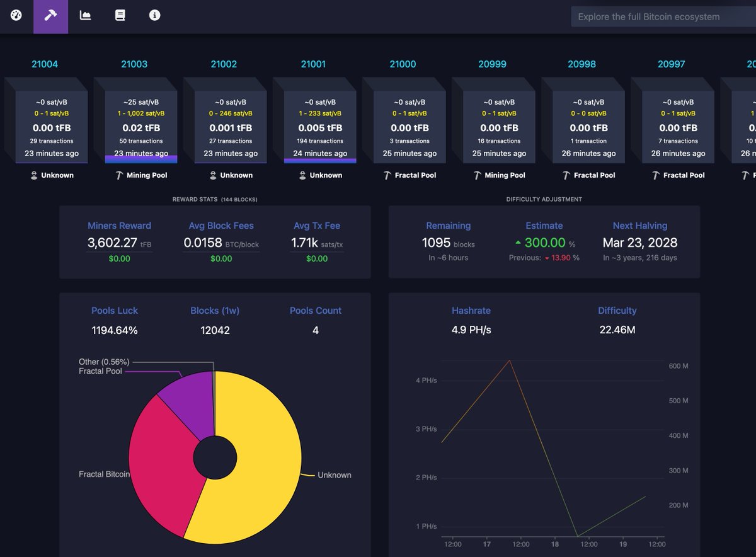The width and height of the screenshot is (756, 557).
Task: Open block height 21001 link
Action: (313, 64)
